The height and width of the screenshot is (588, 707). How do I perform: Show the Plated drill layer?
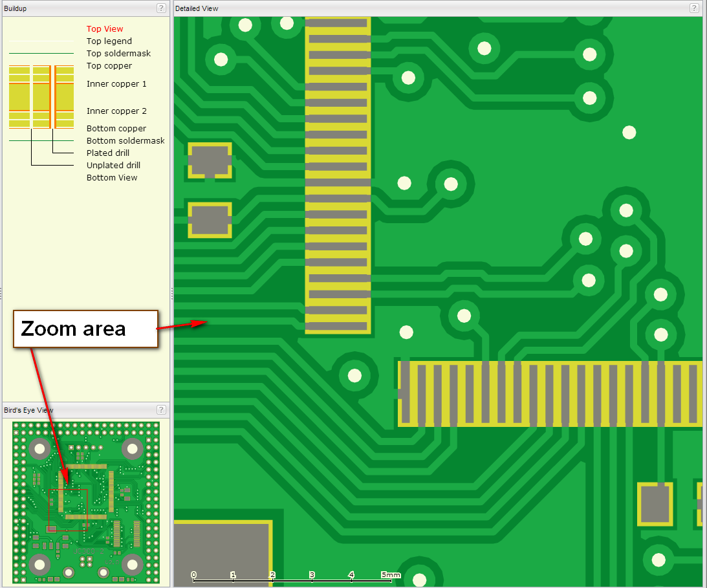click(108, 153)
